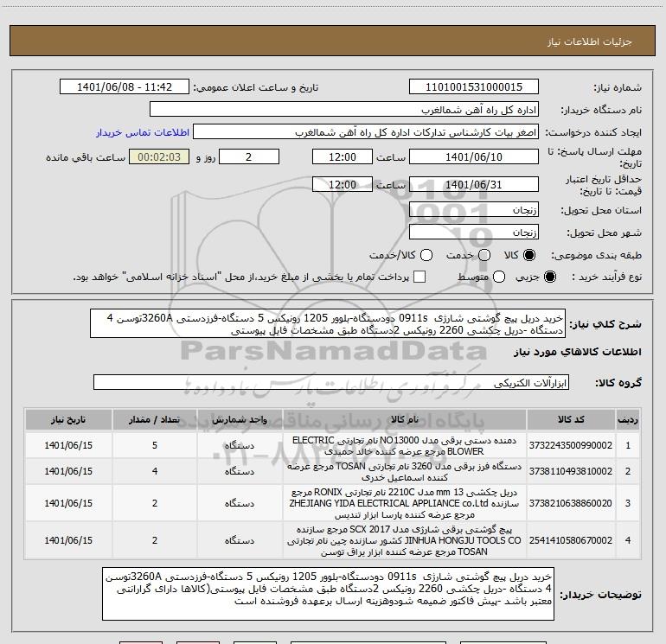Click the توضیحات خریدار notes box
This screenshot has height=644, width=666.
pos(328,594)
